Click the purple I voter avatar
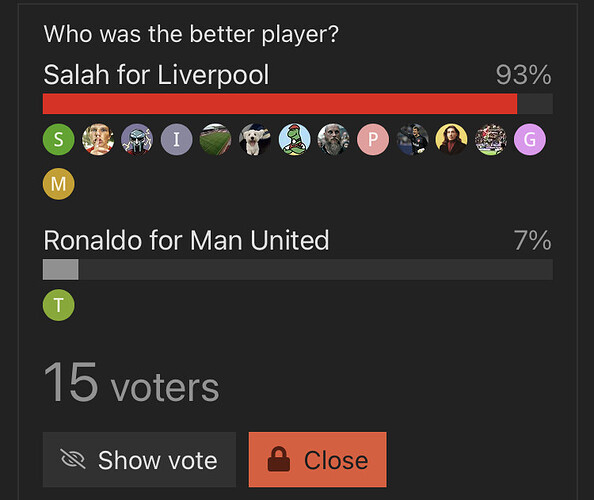594x500 pixels. coord(177,139)
